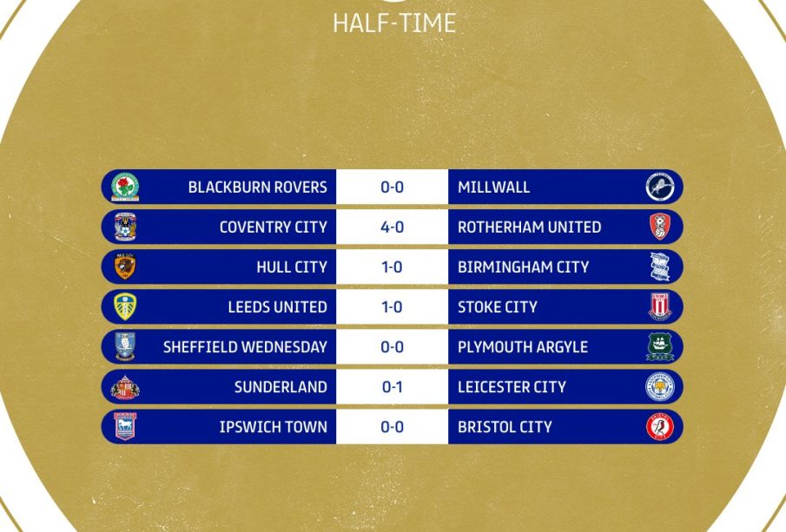Viewport: 786px width, 532px height.
Task: Click the Rotherham United red badge
Action: click(660, 227)
